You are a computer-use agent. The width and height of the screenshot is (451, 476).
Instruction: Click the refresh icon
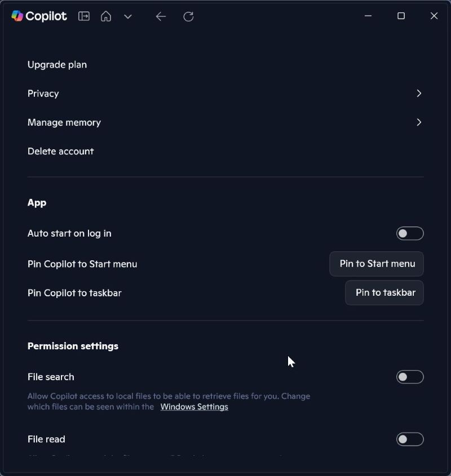pos(189,16)
